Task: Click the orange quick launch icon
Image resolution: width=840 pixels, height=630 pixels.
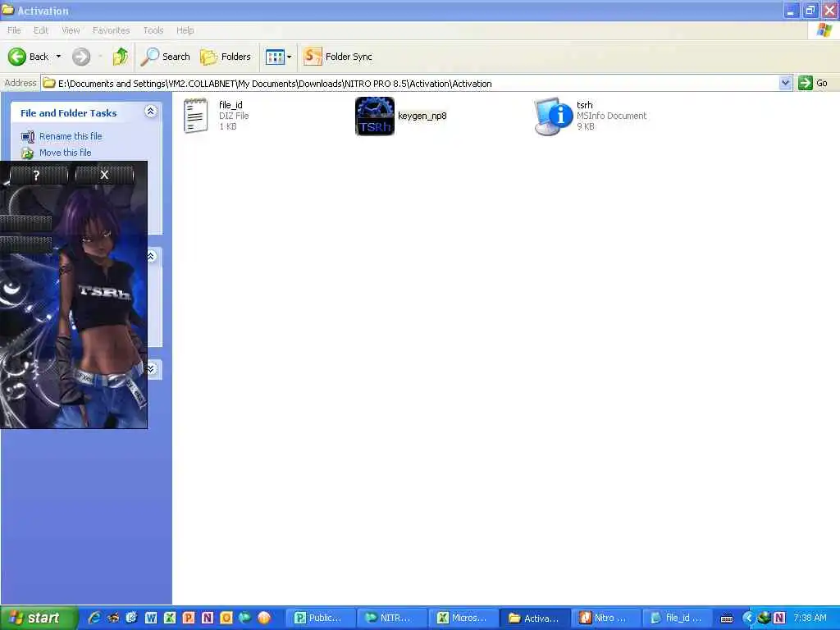Action: click(264, 618)
